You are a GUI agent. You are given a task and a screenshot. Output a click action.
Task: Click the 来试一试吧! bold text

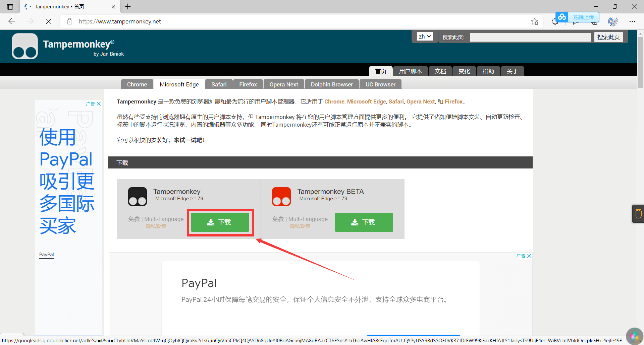tap(189, 140)
